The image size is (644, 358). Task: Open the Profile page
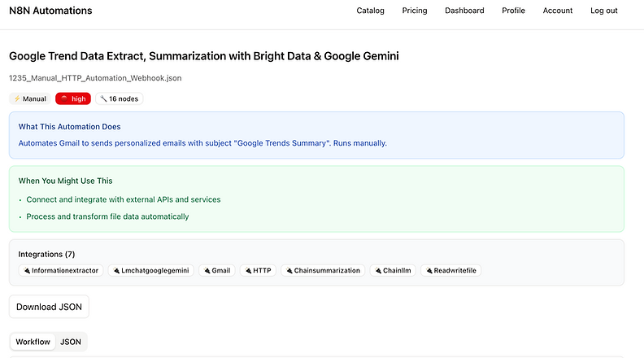(513, 11)
